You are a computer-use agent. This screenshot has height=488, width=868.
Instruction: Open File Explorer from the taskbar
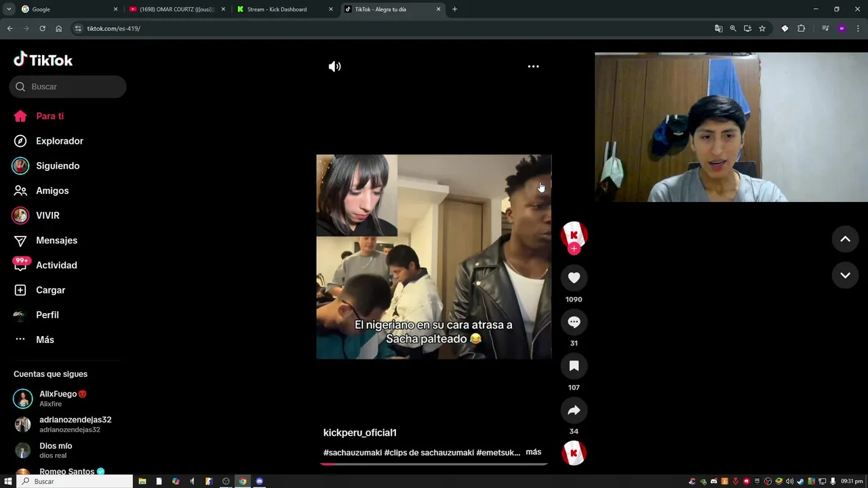(x=142, y=481)
